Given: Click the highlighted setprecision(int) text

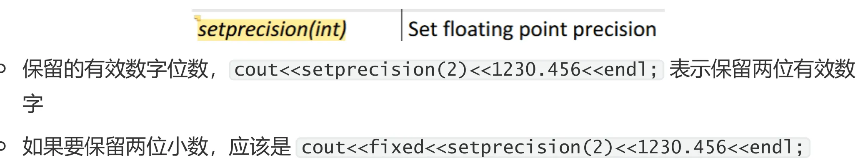Looking at the screenshot, I should pos(272,30).
